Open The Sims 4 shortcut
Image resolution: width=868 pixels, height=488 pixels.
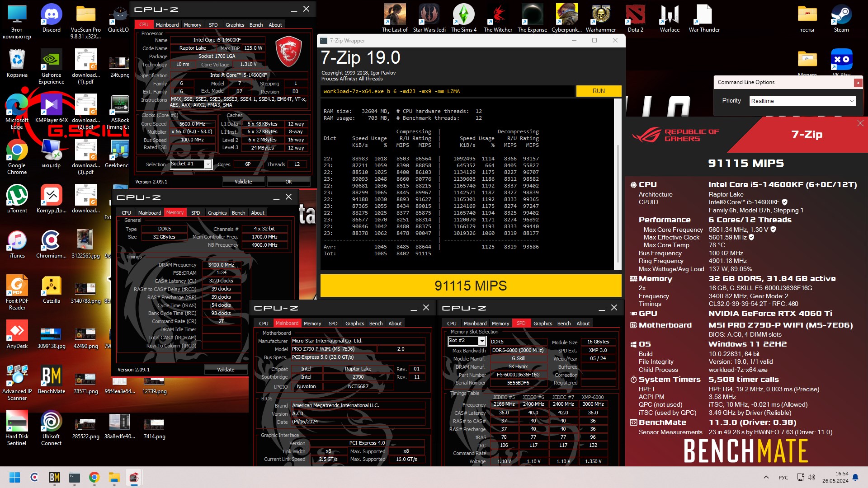tap(463, 18)
